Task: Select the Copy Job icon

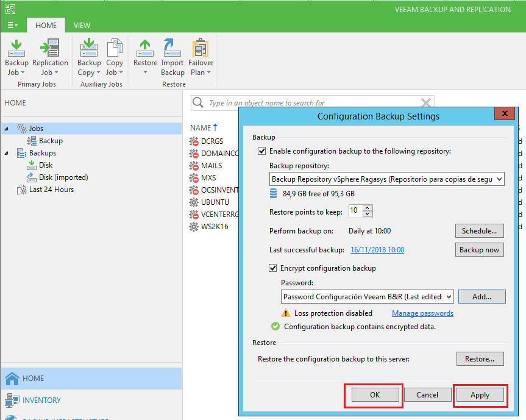Action: [x=115, y=55]
